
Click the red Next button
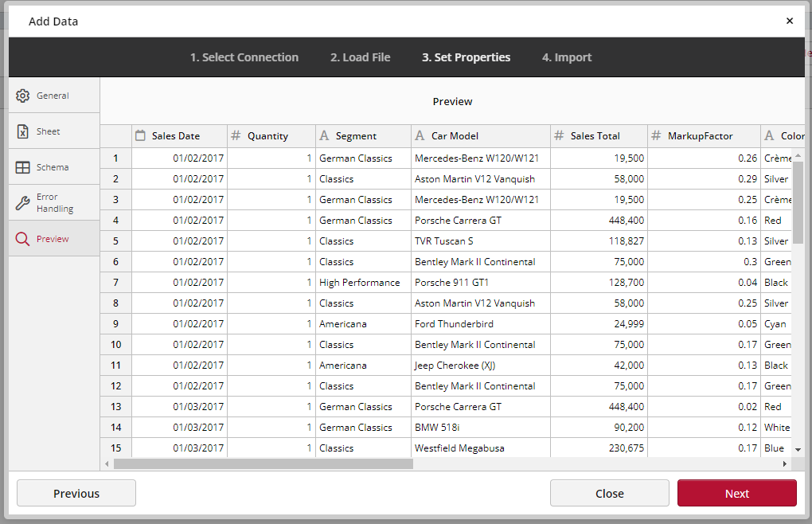pyautogui.click(x=737, y=493)
